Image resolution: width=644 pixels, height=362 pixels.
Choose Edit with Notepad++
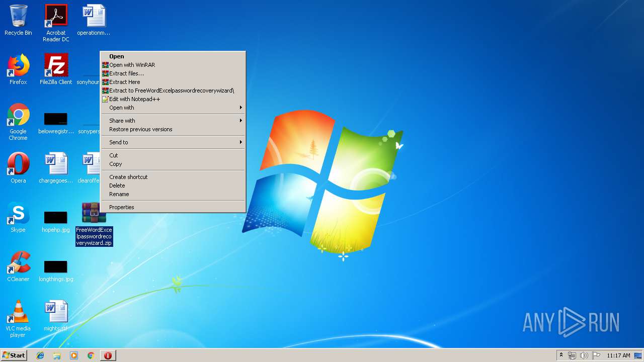click(x=173, y=99)
